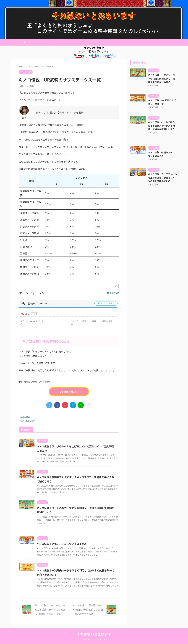Click トピックを追加 button
Image resolution: width=188 pixels, height=644 pixels.
tap(106, 303)
